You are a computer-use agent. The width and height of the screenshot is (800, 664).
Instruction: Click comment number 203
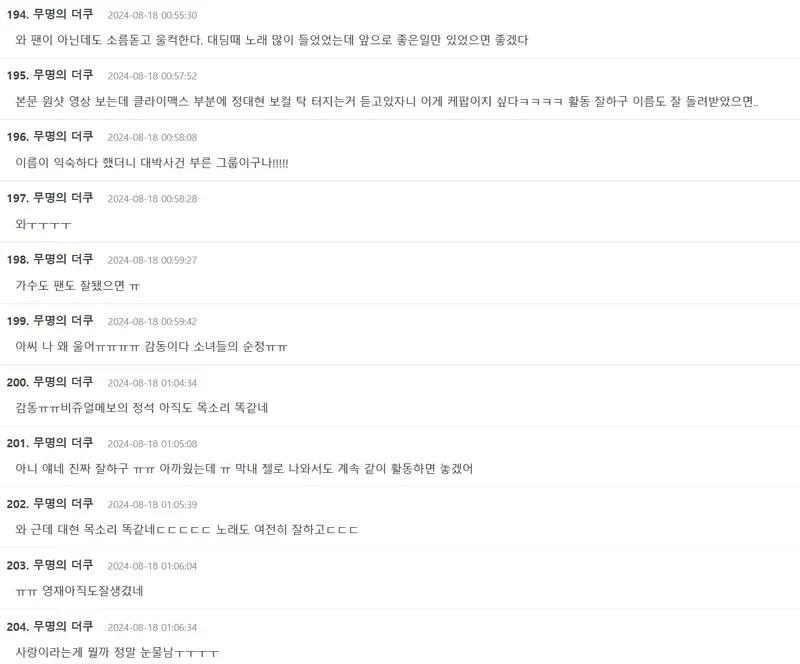17,565
